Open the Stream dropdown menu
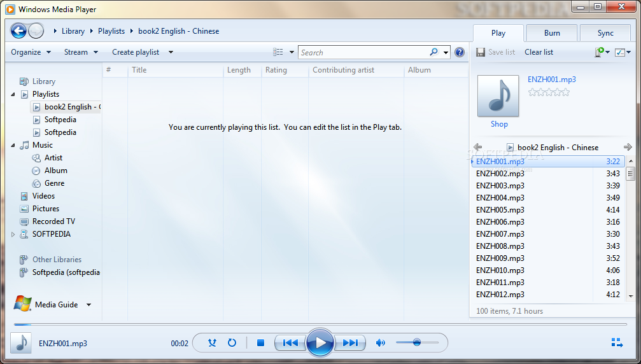The width and height of the screenshot is (641, 364). click(81, 52)
